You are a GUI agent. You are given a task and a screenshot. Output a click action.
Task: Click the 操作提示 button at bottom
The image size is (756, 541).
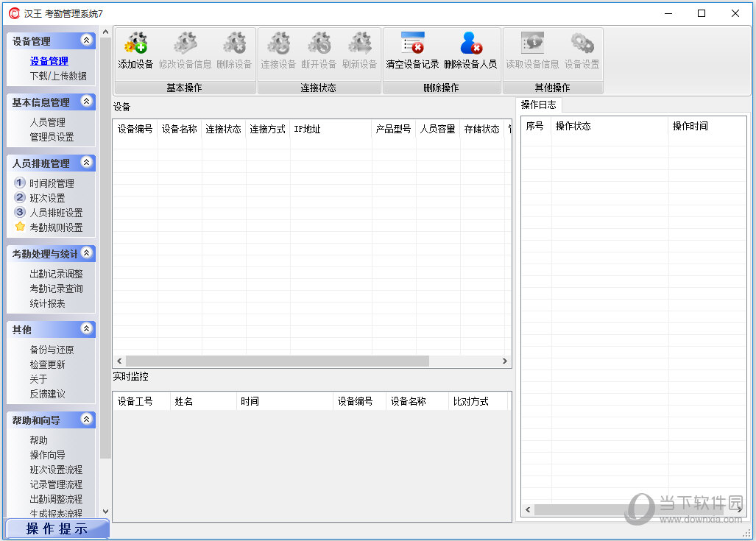[x=57, y=529]
